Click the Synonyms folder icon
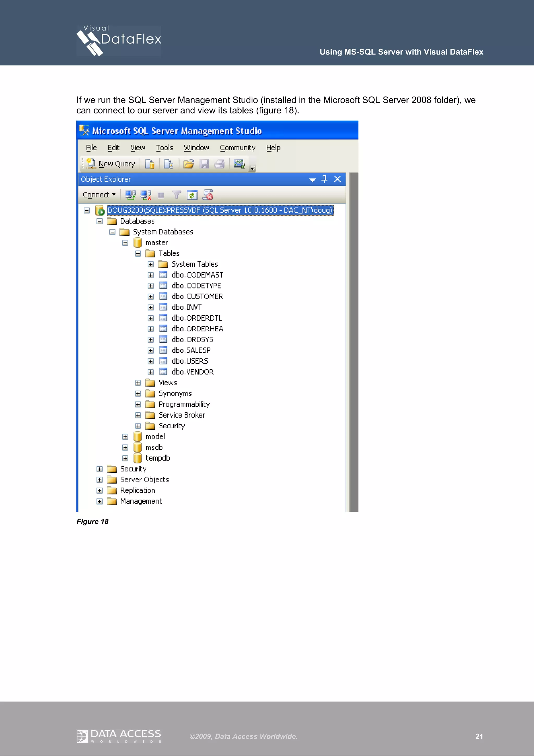Screen dimensions: 534x756 [x=150, y=393]
